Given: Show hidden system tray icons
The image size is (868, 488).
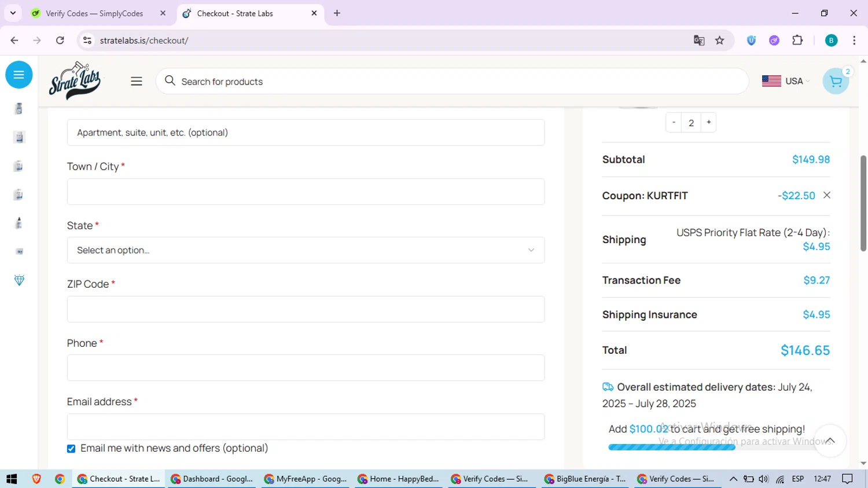Looking at the screenshot, I should coord(733,479).
